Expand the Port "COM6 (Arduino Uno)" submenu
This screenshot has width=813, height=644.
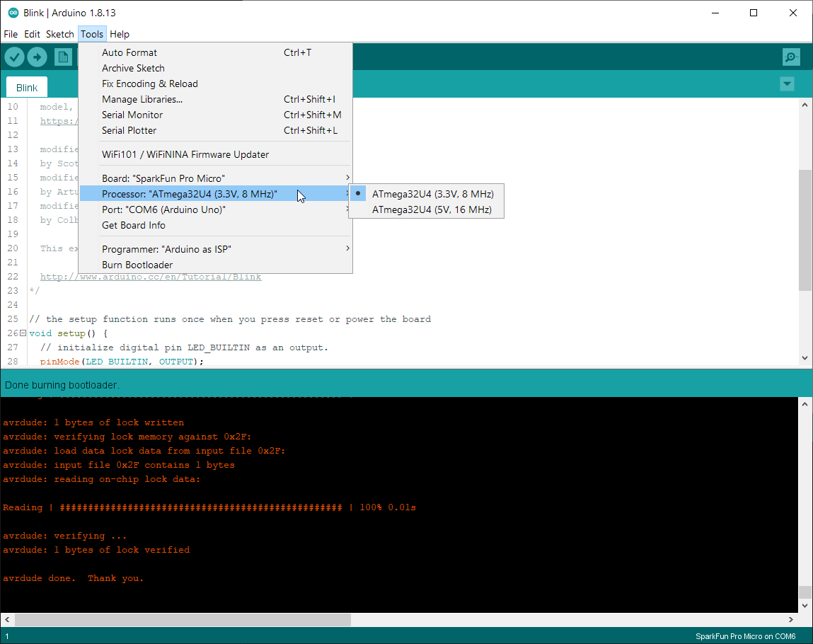pyautogui.click(x=216, y=209)
